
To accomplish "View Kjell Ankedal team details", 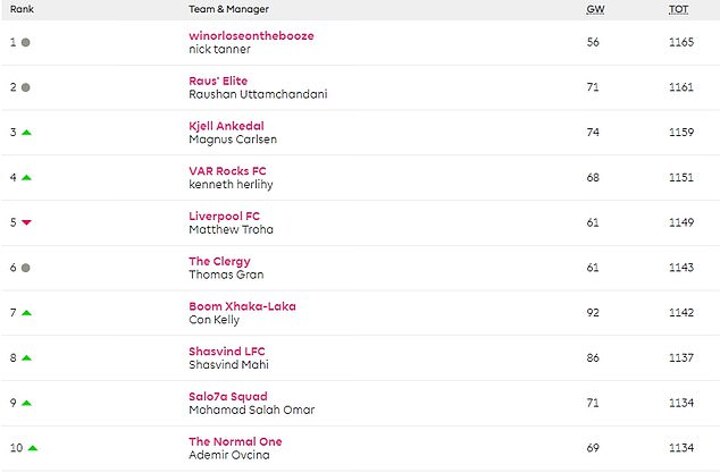I will pos(226,126).
